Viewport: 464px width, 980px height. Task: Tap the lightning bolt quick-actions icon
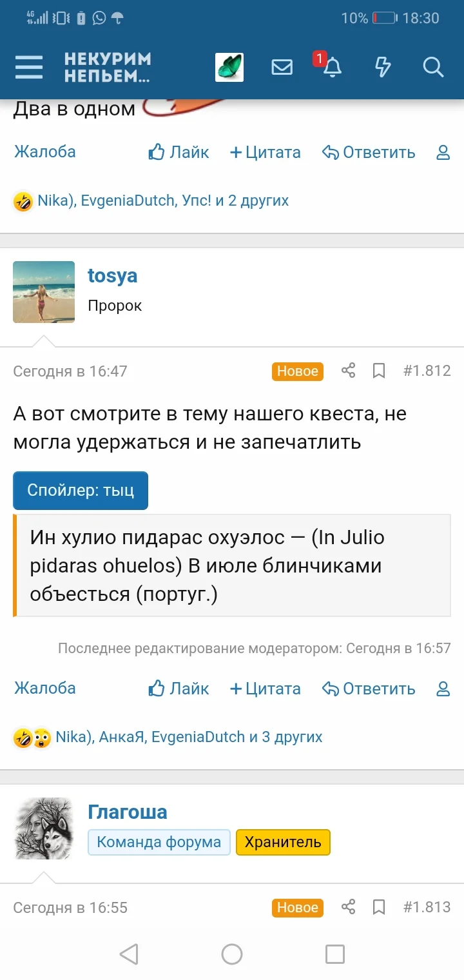382,67
